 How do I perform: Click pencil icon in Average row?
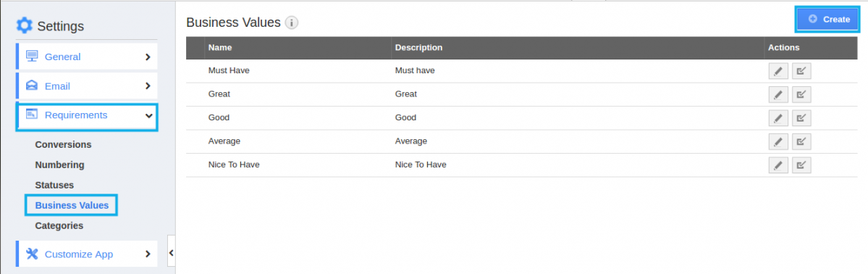778,141
